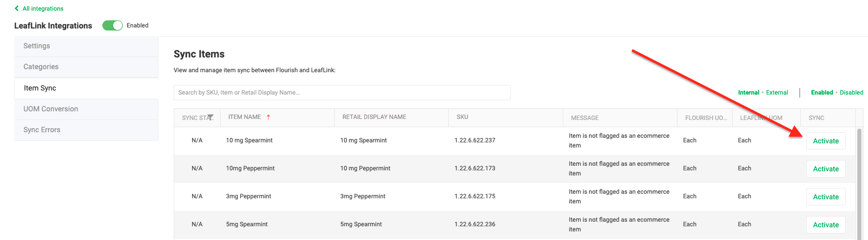Screen dimensions: 868x240
Task: Activate sync for 10mg Peppermint
Action: coord(826,169)
